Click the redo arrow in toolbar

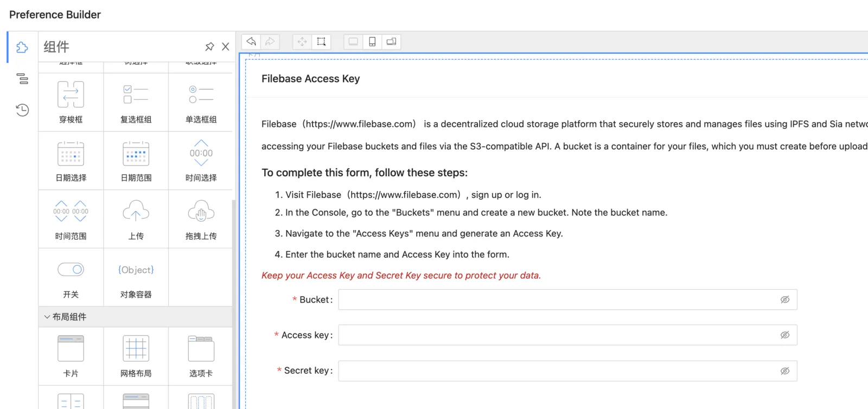[x=270, y=42]
